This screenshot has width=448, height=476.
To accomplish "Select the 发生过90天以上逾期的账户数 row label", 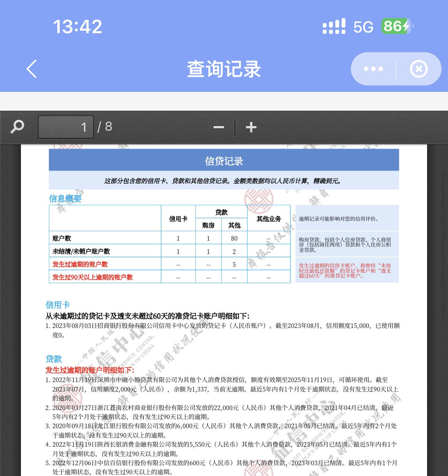I will 93,277.
